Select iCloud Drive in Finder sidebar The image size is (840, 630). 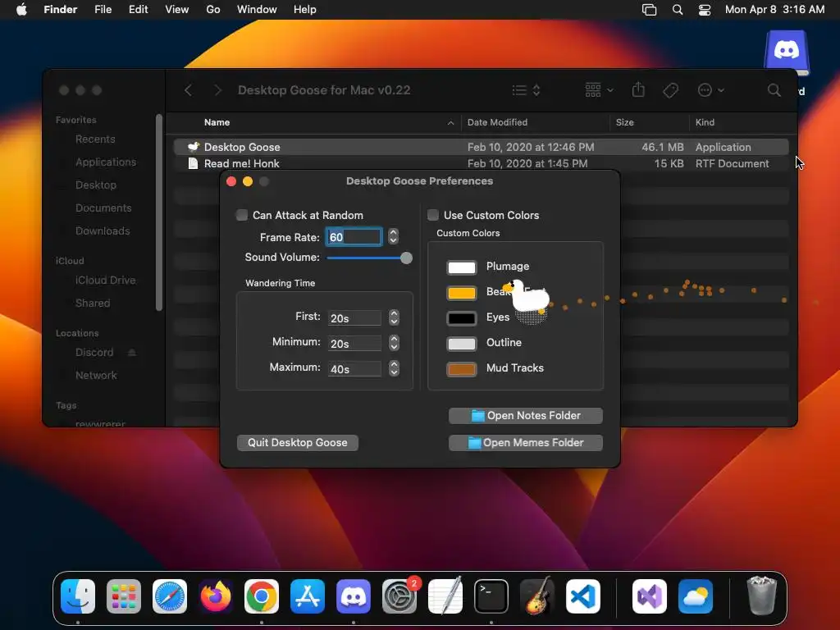coord(105,281)
